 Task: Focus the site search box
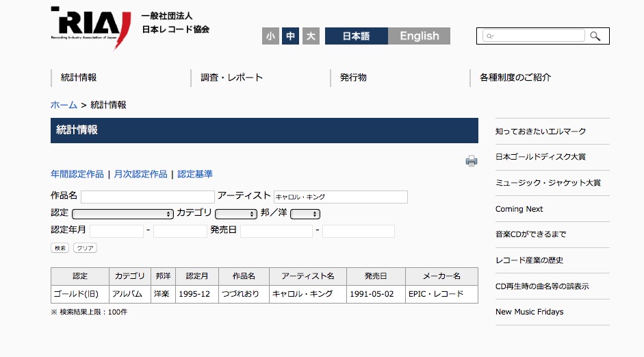coord(534,36)
